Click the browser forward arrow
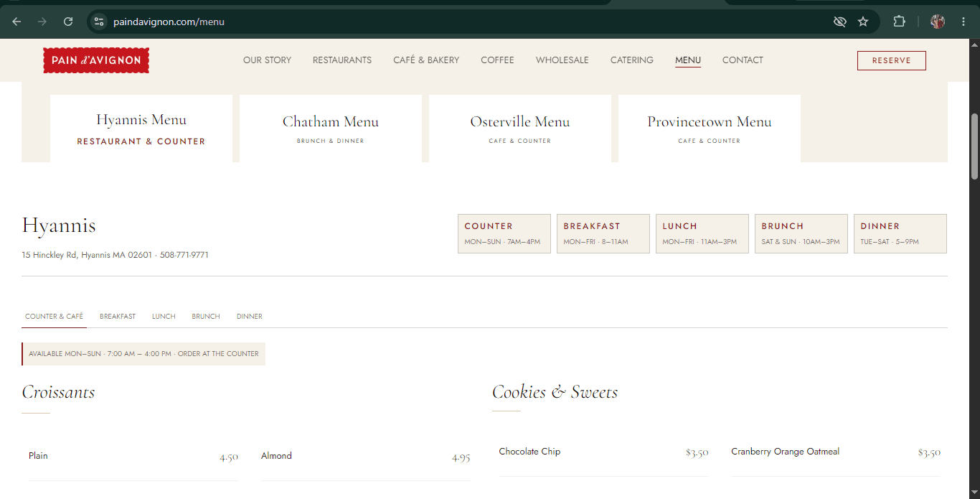The width and height of the screenshot is (980, 499). (42, 22)
